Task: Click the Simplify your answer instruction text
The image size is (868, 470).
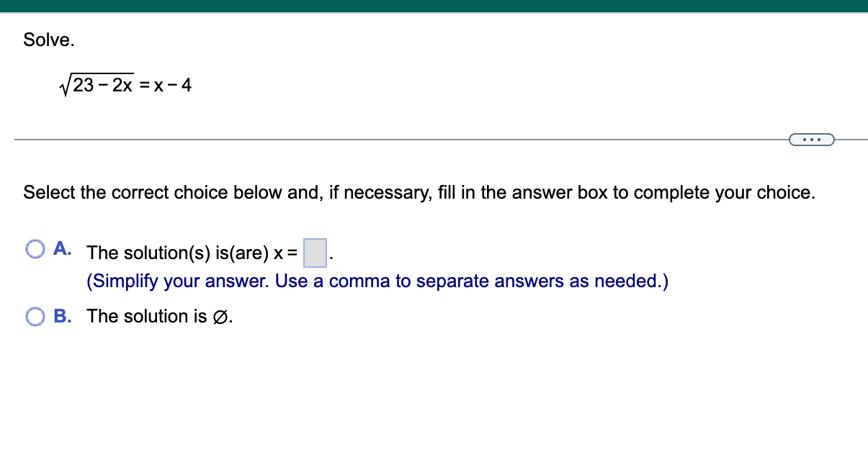Action: pyautogui.click(x=378, y=281)
